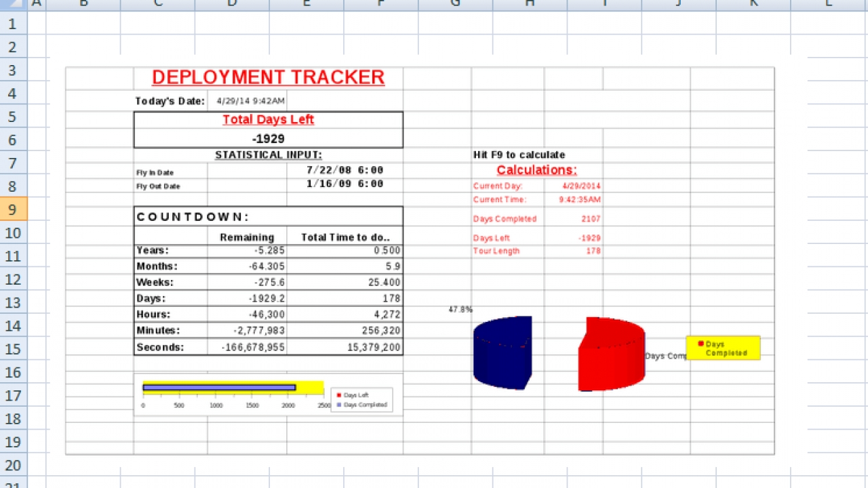Click the Days Left bar chart legend

[x=353, y=395]
